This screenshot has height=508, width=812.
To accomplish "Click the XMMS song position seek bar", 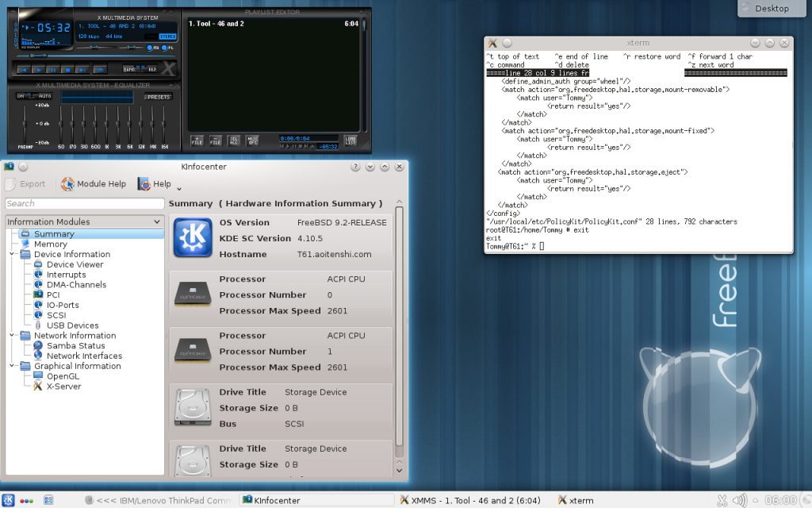I will click(x=95, y=56).
